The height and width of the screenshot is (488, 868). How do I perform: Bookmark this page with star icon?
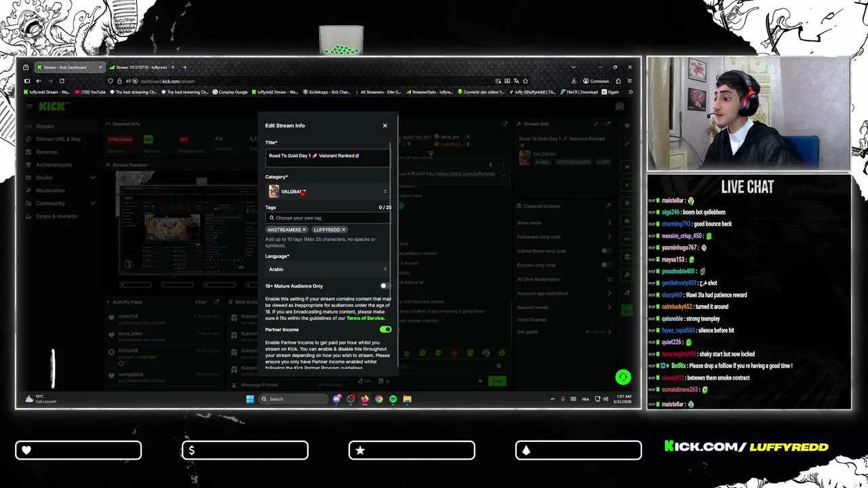tap(525, 81)
